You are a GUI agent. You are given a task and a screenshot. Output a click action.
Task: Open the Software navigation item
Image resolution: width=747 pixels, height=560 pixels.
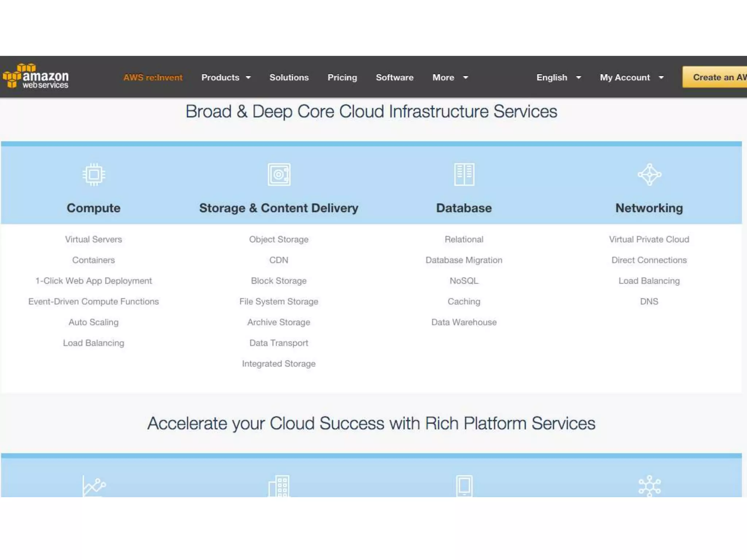tap(395, 77)
